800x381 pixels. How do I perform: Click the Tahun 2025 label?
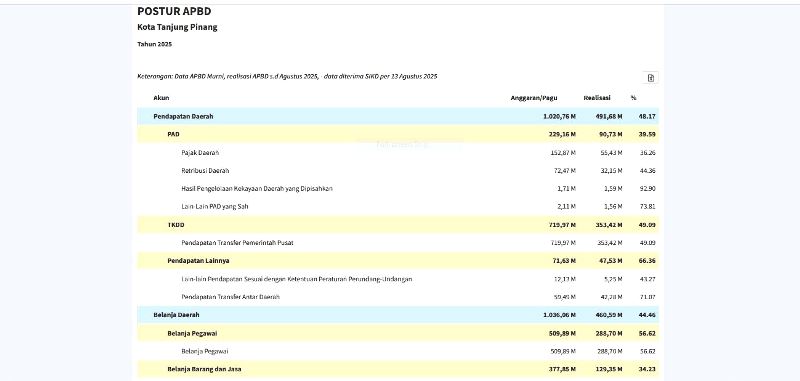pyautogui.click(x=155, y=44)
